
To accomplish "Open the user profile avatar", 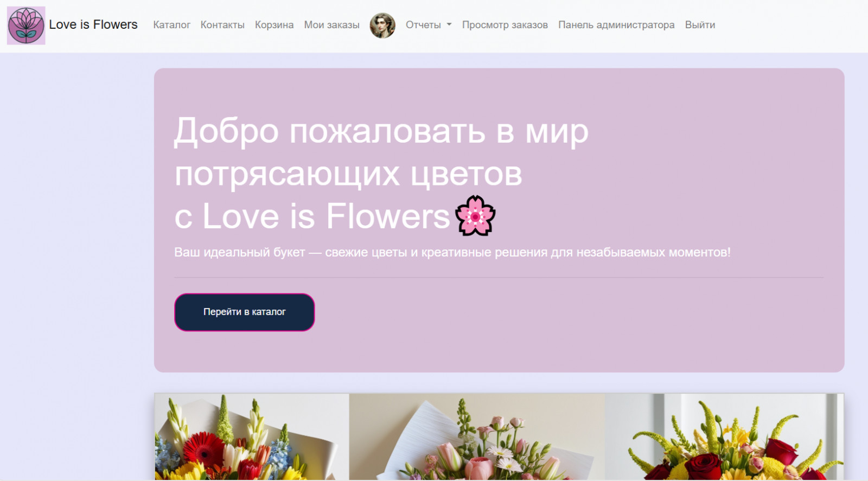I will [x=382, y=25].
